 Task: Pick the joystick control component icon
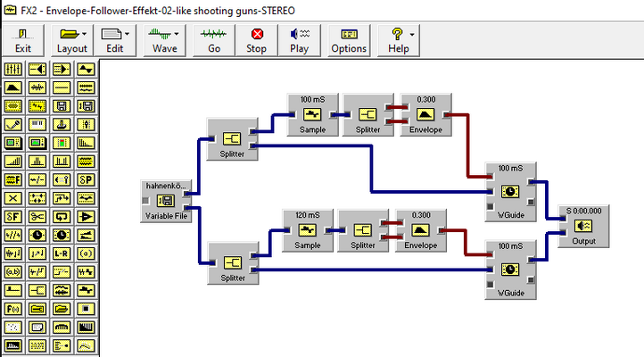coord(62,124)
